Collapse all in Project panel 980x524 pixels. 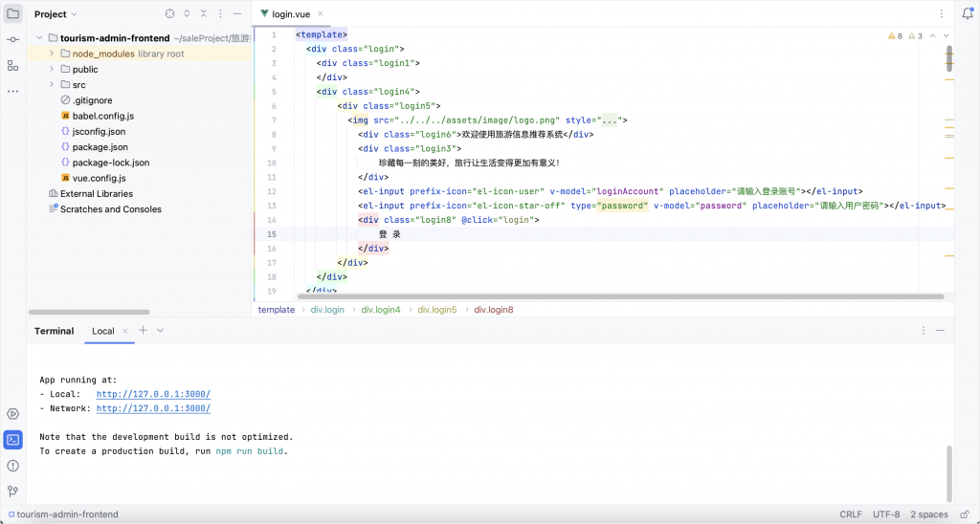point(203,14)
